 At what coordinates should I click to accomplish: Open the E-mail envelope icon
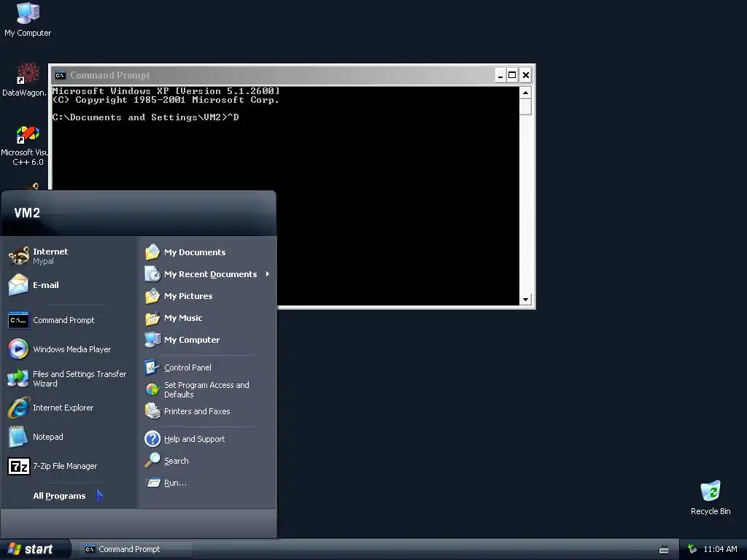click(18, 285)
